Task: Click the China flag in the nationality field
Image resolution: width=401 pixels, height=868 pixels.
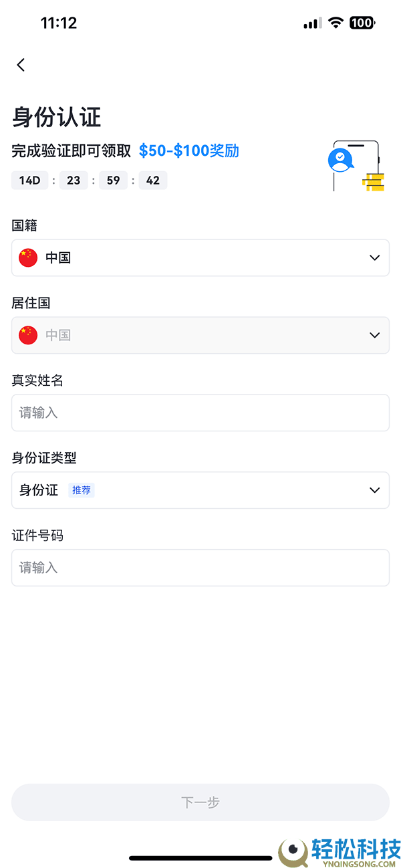Action: tap(27, 257)
